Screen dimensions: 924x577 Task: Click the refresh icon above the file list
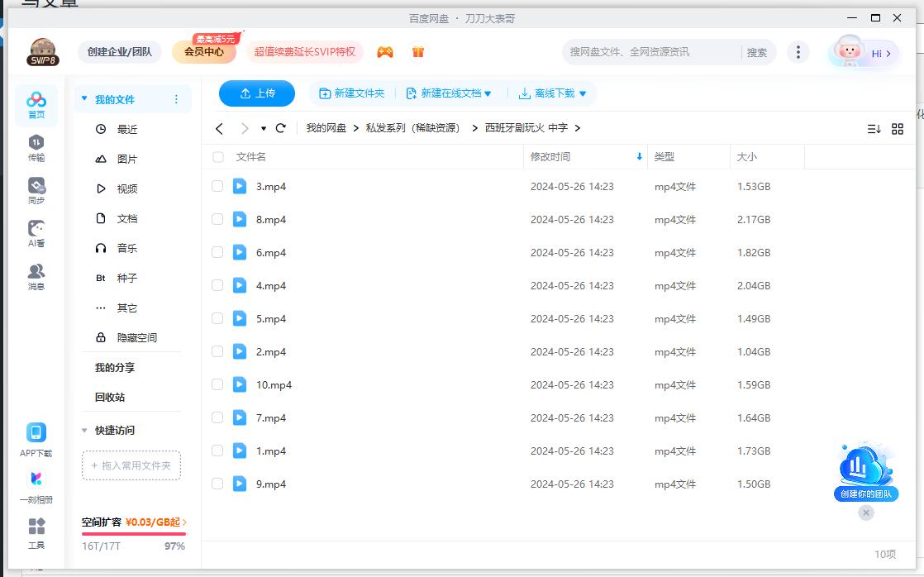281,129
